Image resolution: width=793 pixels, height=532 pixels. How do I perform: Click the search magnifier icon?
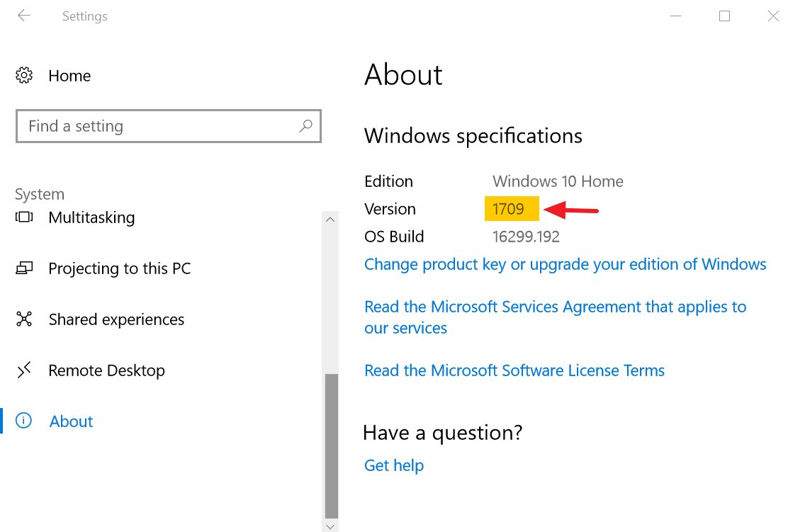[x=305, y=126]
